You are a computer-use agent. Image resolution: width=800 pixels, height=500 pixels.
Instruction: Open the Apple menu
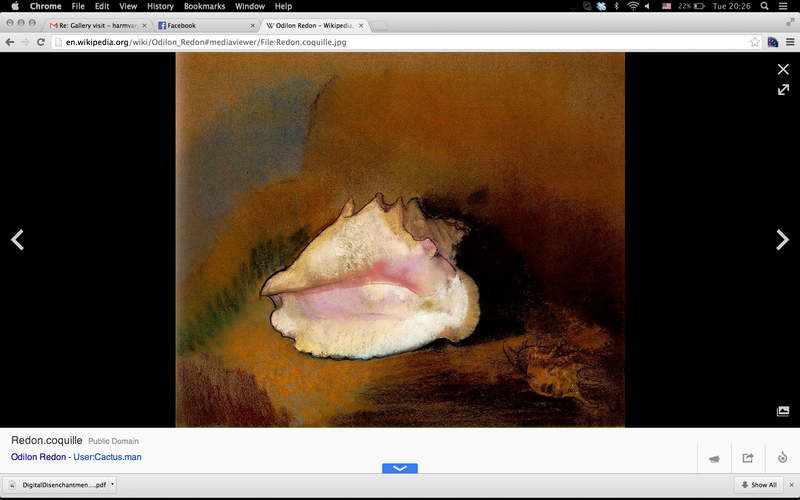click(x=15, y=6)
